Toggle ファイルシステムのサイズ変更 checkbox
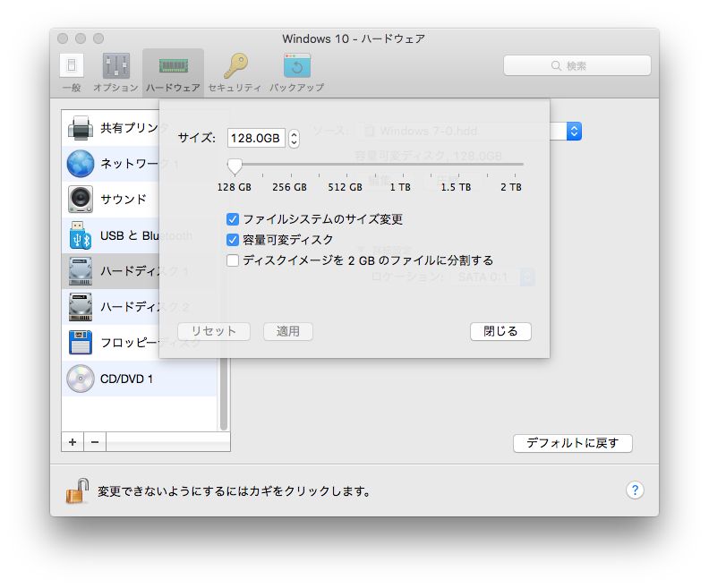 [x=233, y=219]
